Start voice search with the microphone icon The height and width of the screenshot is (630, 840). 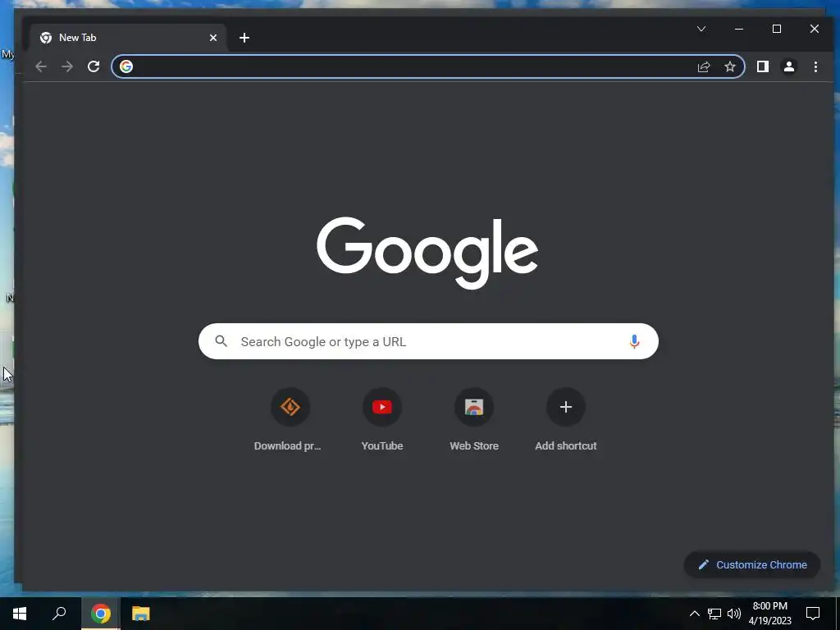pos(634,341)
